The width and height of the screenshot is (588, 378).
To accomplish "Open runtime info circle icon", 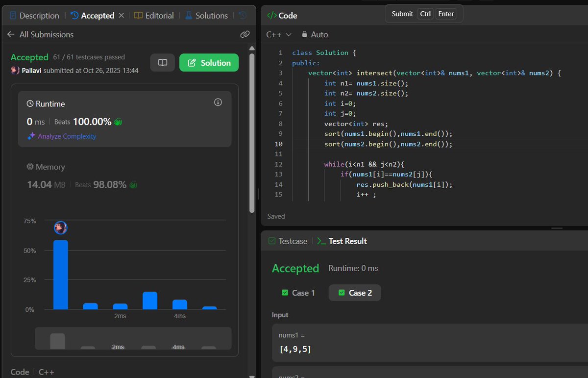I will 219,102.
